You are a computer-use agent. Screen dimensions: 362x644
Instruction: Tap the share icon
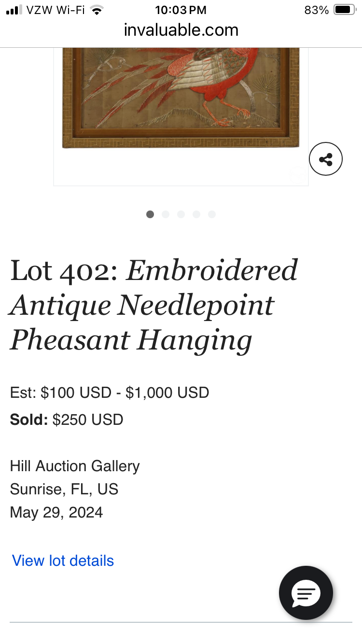(x=326, y=159)
